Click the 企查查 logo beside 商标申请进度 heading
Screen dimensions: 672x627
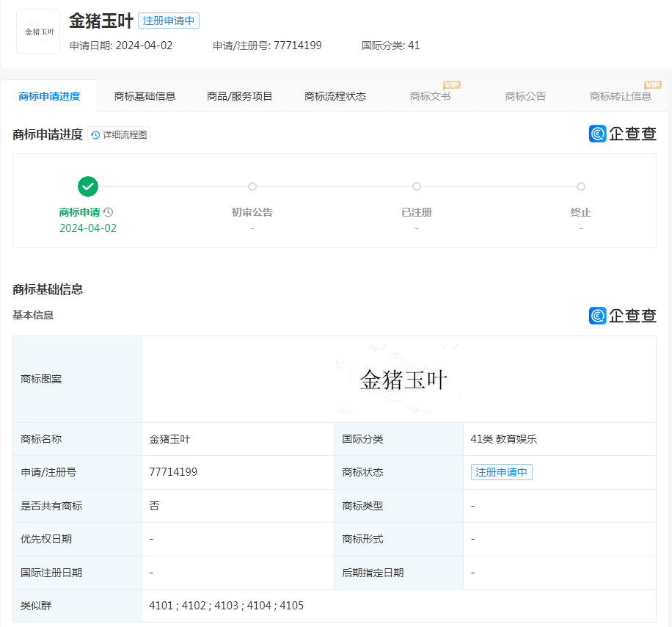622,134
